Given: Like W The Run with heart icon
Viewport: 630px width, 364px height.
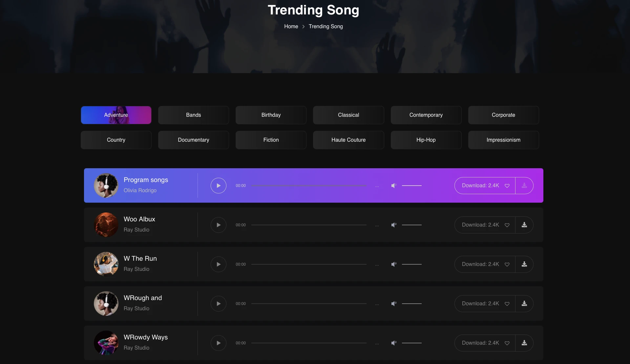Looking at the screenshot, I should click(507, 265).
